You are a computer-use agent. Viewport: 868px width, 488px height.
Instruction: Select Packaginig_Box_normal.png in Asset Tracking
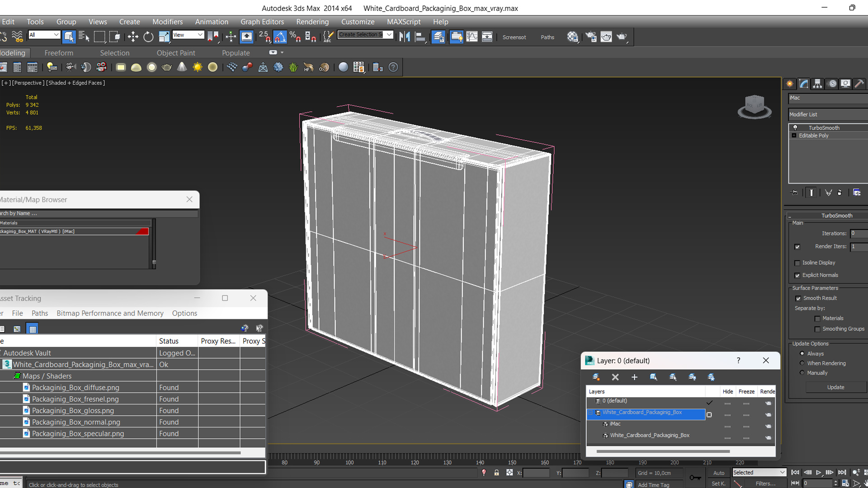76,422
